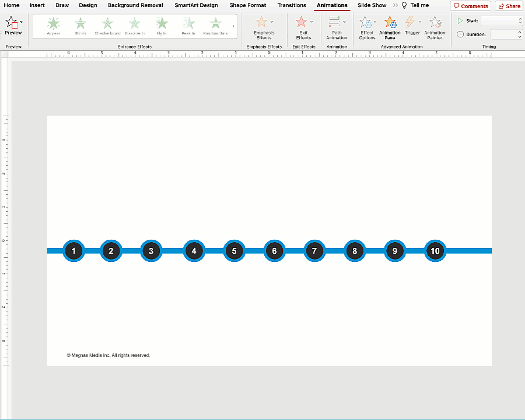
Task: Select circle number 2 on timeline
Action: 111,251
